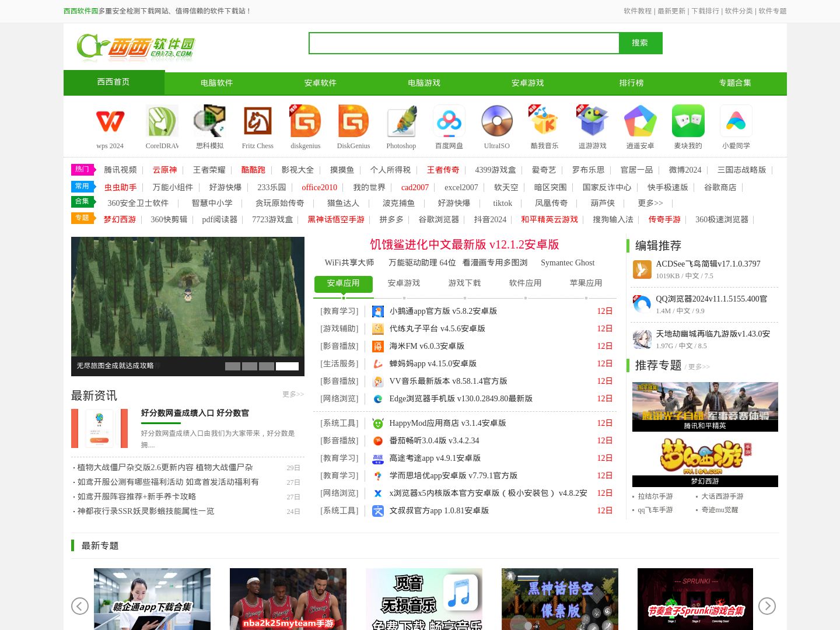Switch to the 游戏下载 list tab

click(x=464, y=283)
